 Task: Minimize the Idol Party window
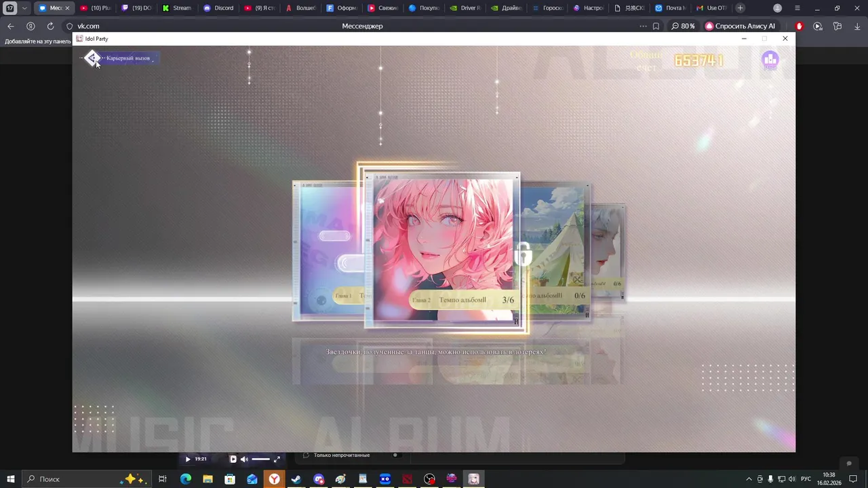744,39
